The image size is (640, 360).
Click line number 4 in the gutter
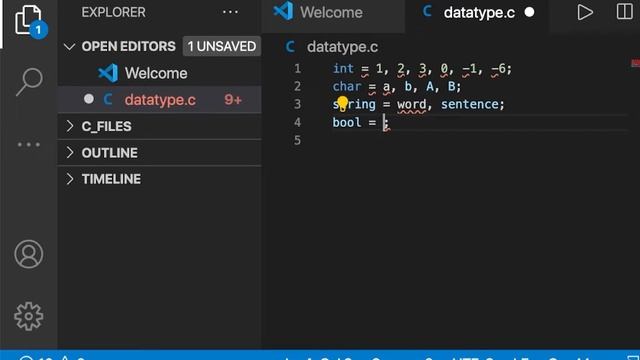pos(298,122)
